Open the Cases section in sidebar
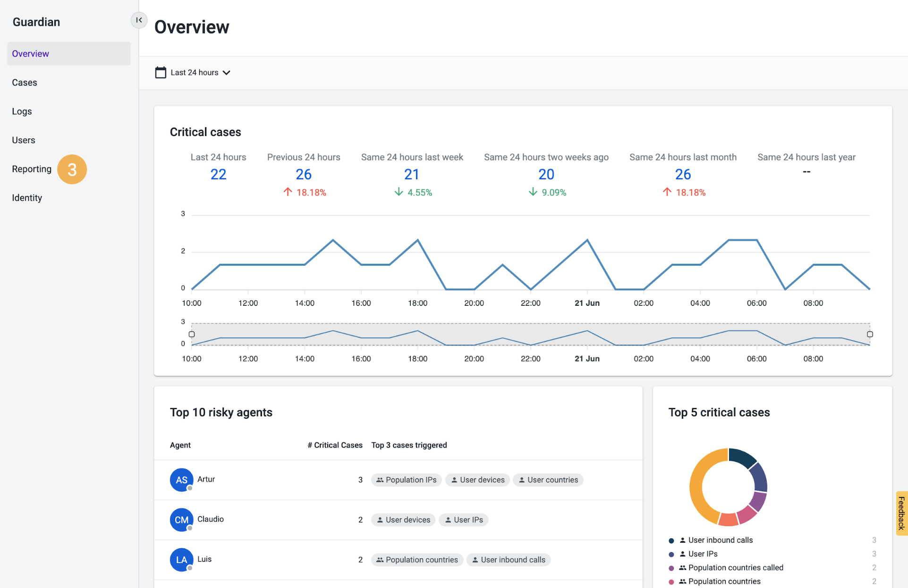Image resolution: width=908 pixels, height=588 pixels. pos(24,82)
